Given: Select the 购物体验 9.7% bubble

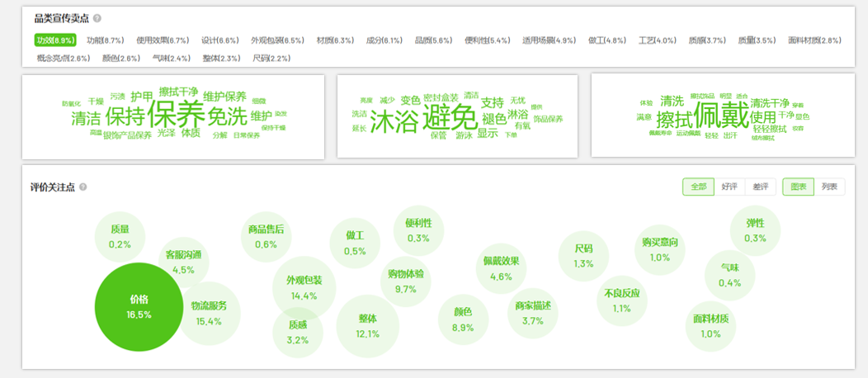Looking at the screenshot, I should coord(405,281).
